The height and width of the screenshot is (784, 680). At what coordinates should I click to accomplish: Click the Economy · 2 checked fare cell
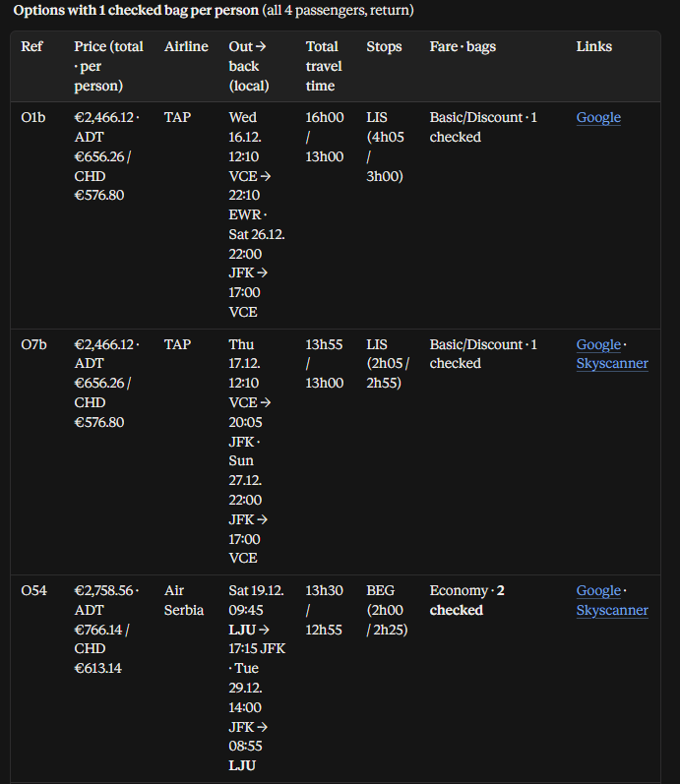[466, 600]
